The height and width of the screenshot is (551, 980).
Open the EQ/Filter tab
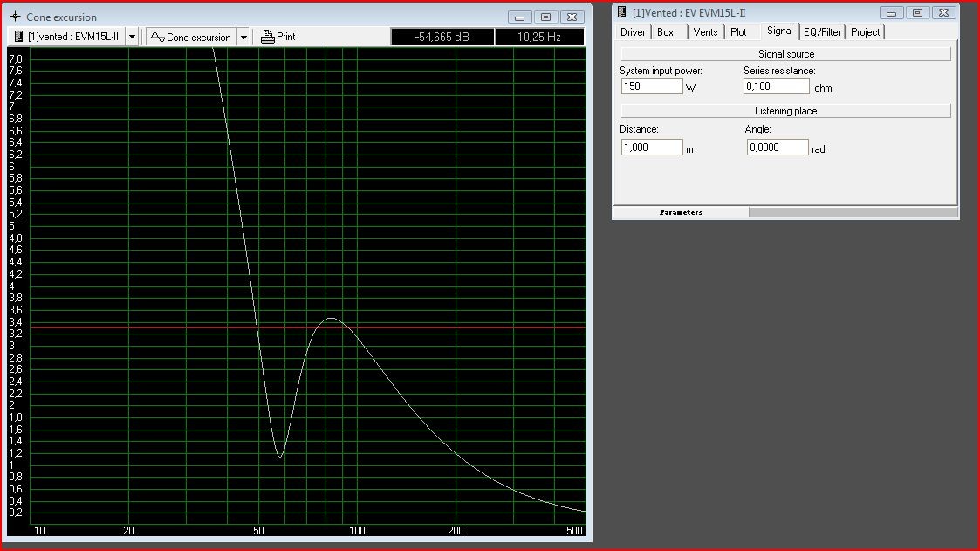[x=823, y=32]
